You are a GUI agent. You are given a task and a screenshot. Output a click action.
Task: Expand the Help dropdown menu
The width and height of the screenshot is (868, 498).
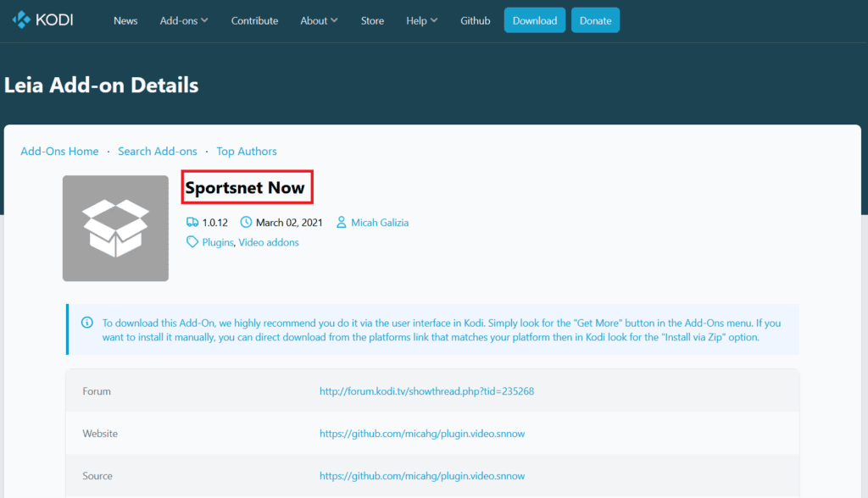(422, 20)
